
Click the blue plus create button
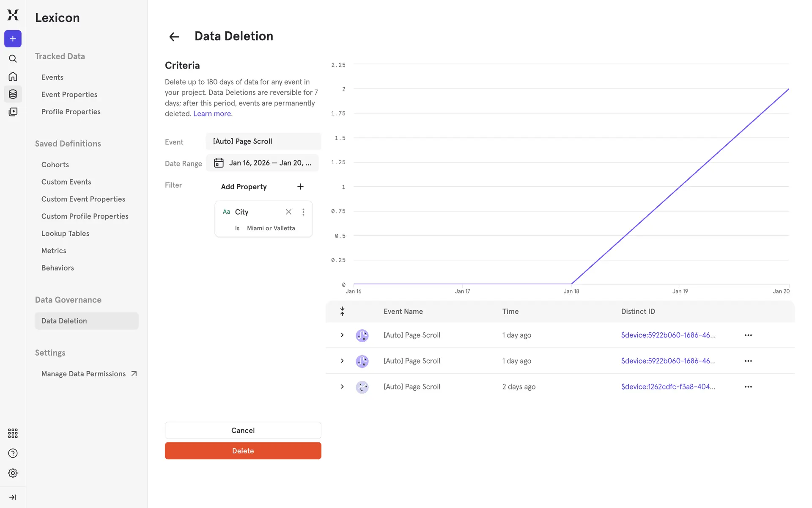(x=13, y=39)
